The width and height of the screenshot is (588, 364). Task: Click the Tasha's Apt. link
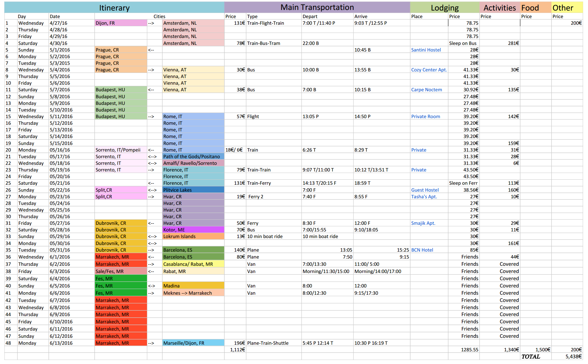tap(424, 197)
